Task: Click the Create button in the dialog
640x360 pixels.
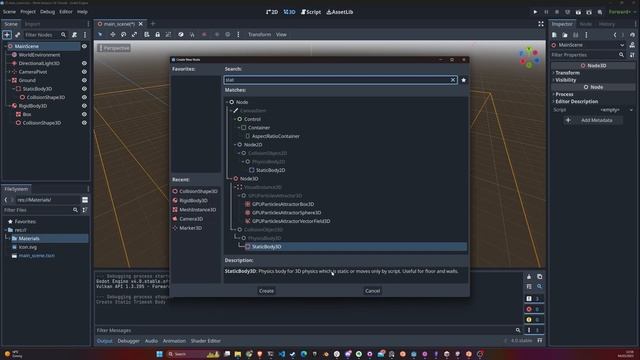Action: 266,291
